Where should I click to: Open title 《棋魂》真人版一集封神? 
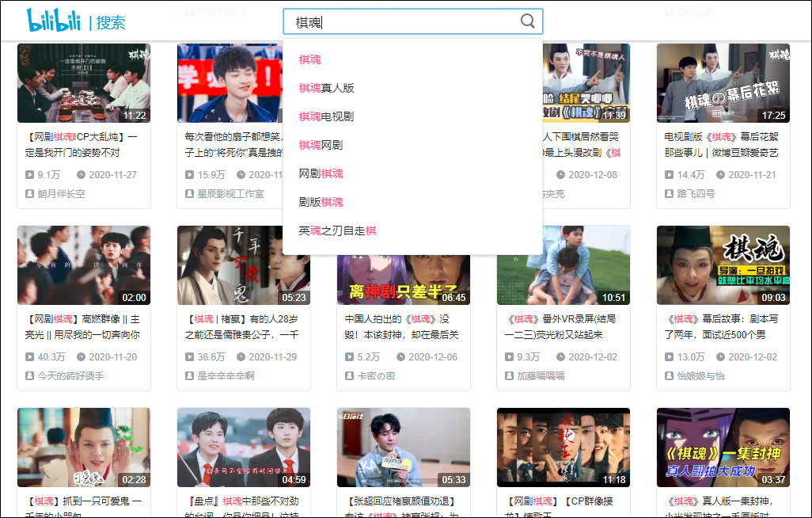pos(719,507)
